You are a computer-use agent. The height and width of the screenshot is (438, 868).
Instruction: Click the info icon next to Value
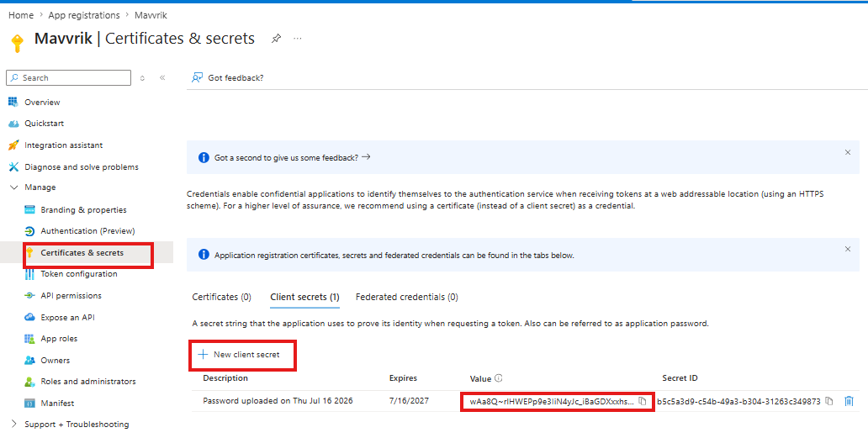click(x=498, y=378)
